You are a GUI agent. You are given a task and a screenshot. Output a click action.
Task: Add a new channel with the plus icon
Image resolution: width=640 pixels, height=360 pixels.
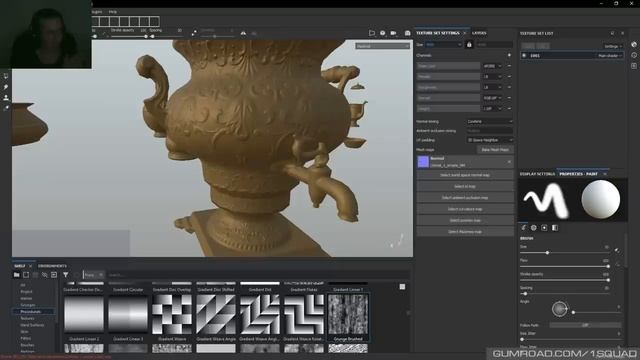coord(509,55)
